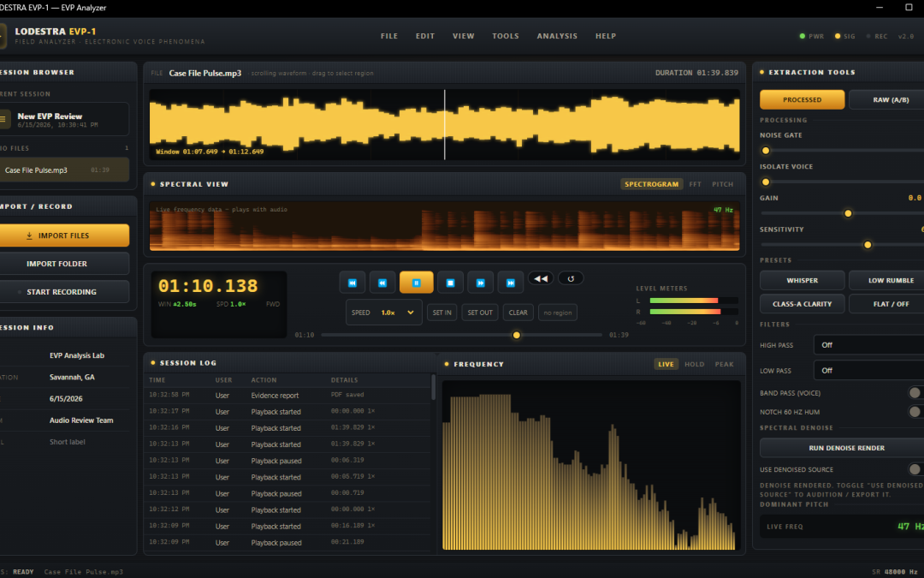Viewport: 924px width, 578px height.
Task: Open the ANALYSIS menu
Action: 557,36
